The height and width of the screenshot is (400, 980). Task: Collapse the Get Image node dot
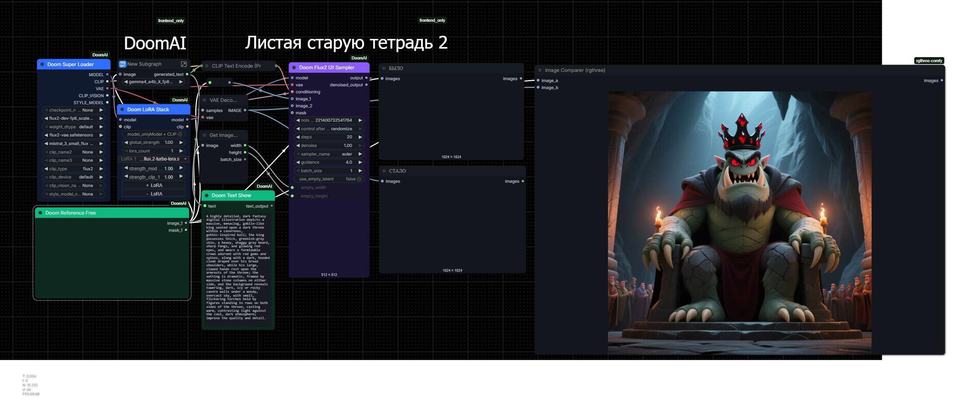tap(204, 135)
